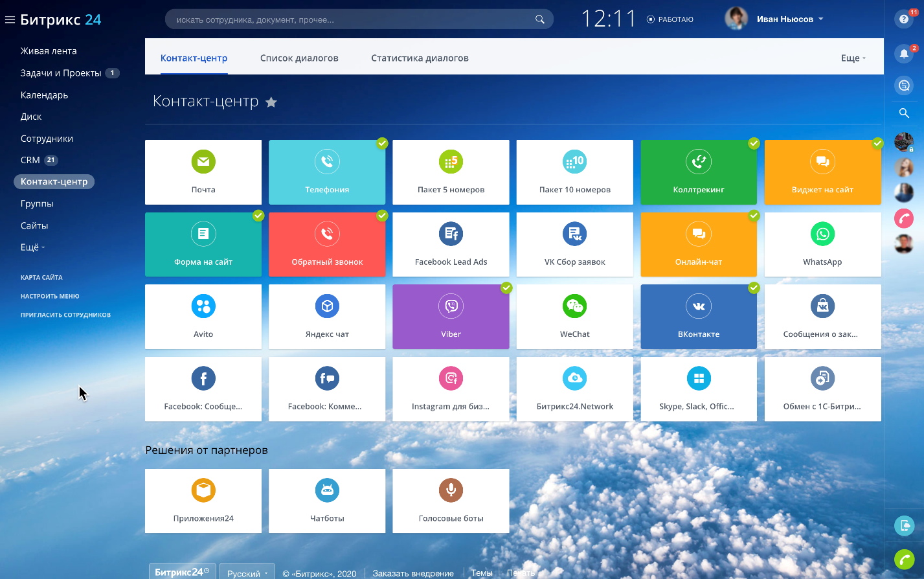Open the pink phone contact in the right sidebar
The height and width of the screenshot is (579, 924).
[x=904, y=218]
